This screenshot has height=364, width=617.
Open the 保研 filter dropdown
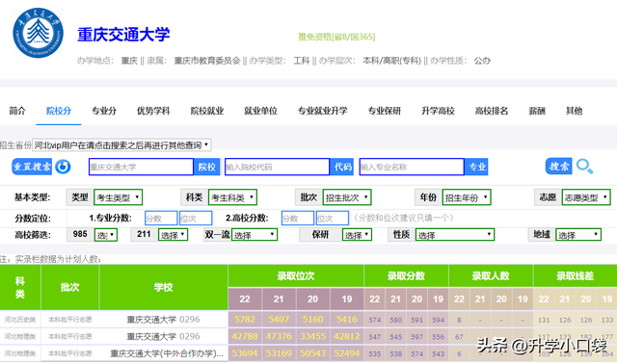click(x=357, y=235)
